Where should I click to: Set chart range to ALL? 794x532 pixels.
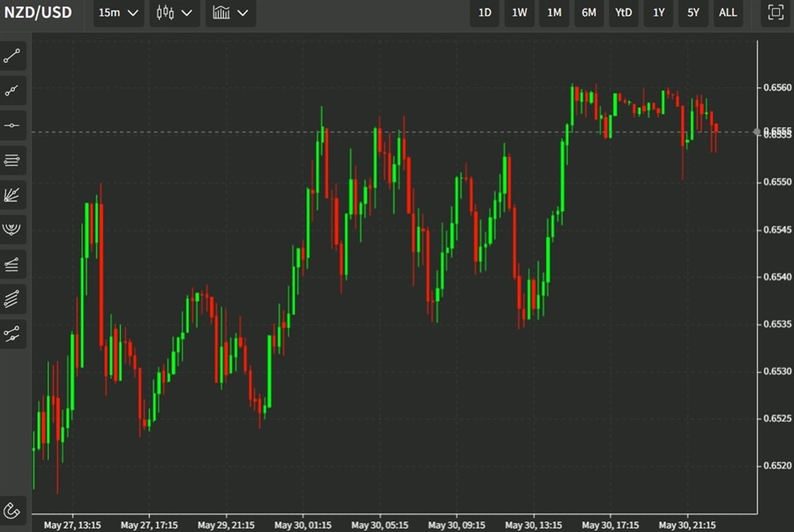pyautogui.click(x=728, y=12)
